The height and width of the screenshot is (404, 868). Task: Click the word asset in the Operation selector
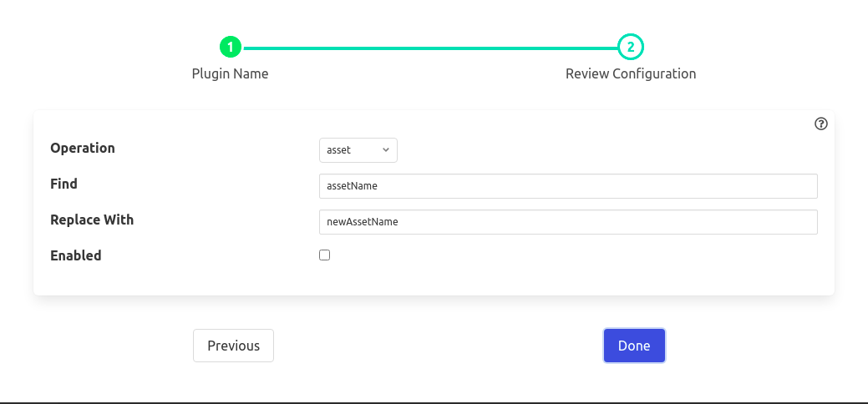(x=339, y=150)
